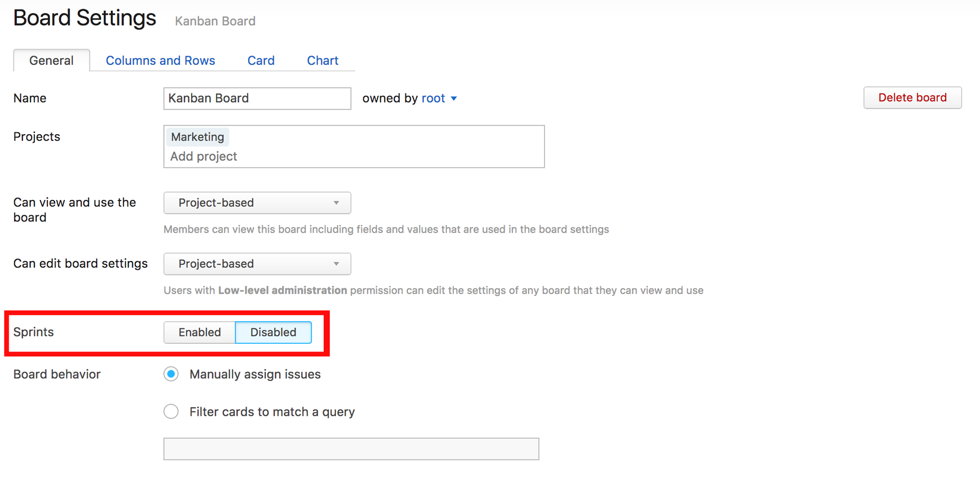Click the empty query field below Filter cards

click(351, 449)
